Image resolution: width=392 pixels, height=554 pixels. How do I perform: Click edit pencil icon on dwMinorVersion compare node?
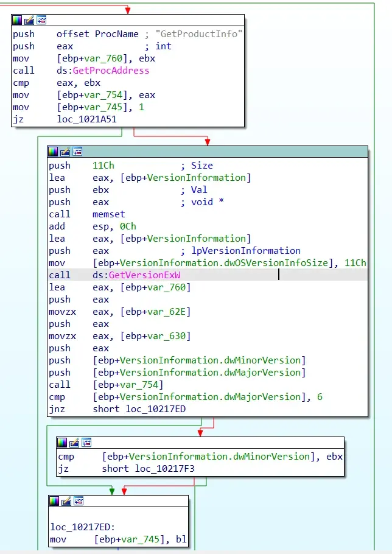[x=74, y=443]
